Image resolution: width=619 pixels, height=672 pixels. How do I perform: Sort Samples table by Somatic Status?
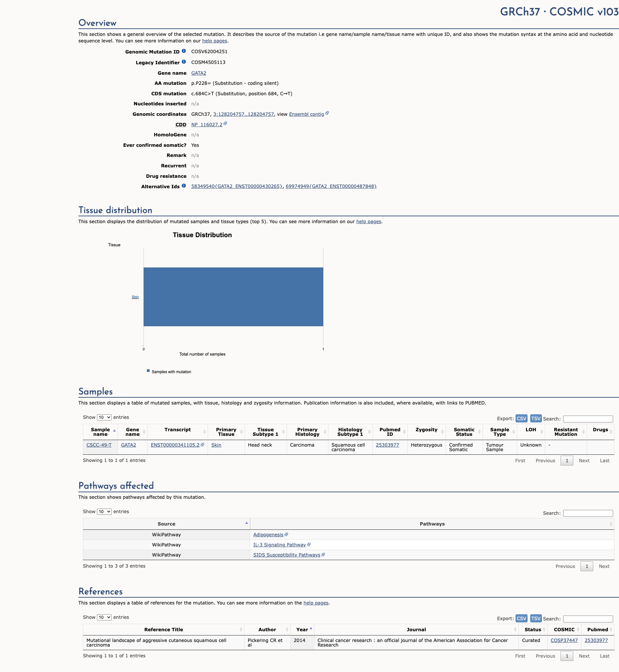click(464, 432)
